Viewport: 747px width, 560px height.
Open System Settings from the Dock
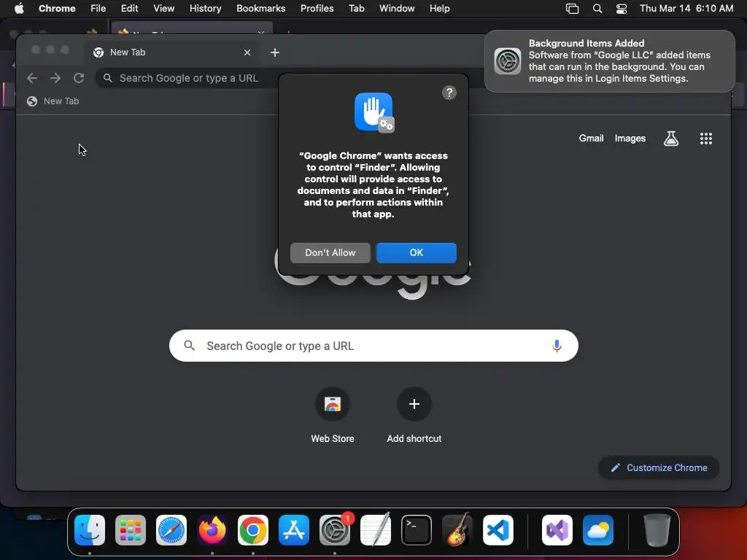335,530
